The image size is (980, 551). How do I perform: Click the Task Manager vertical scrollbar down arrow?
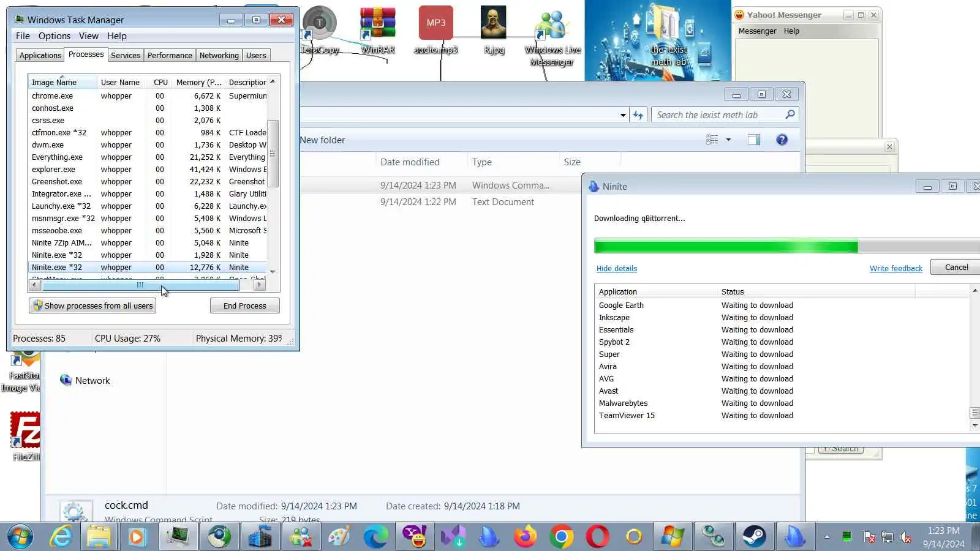[x=273, y=271]
